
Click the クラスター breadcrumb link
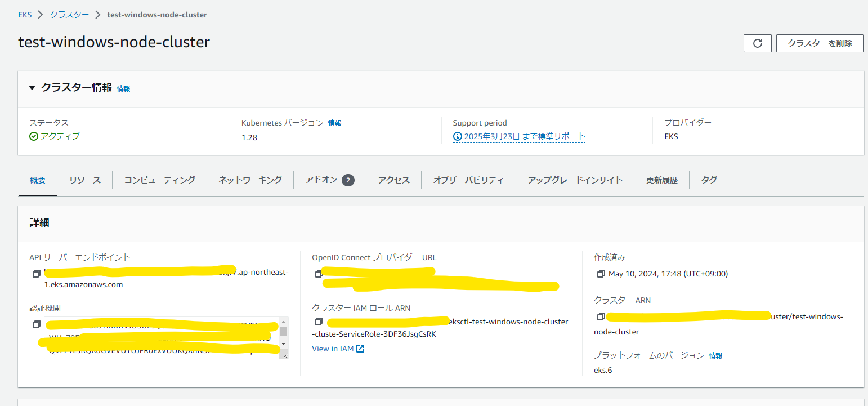69,15
